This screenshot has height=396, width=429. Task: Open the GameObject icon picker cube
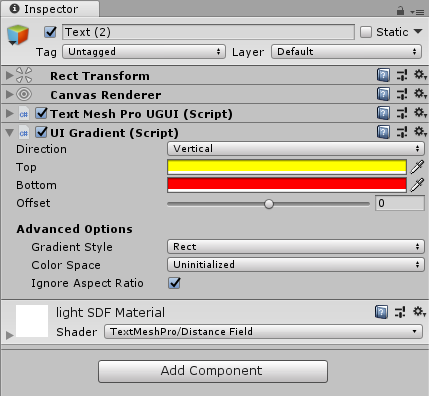(x=17, y=35)
